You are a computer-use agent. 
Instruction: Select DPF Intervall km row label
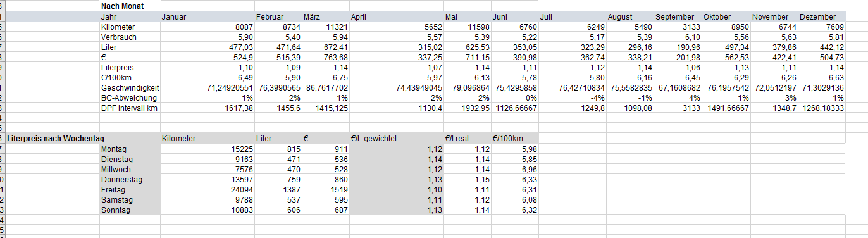(x=130, y=108)
